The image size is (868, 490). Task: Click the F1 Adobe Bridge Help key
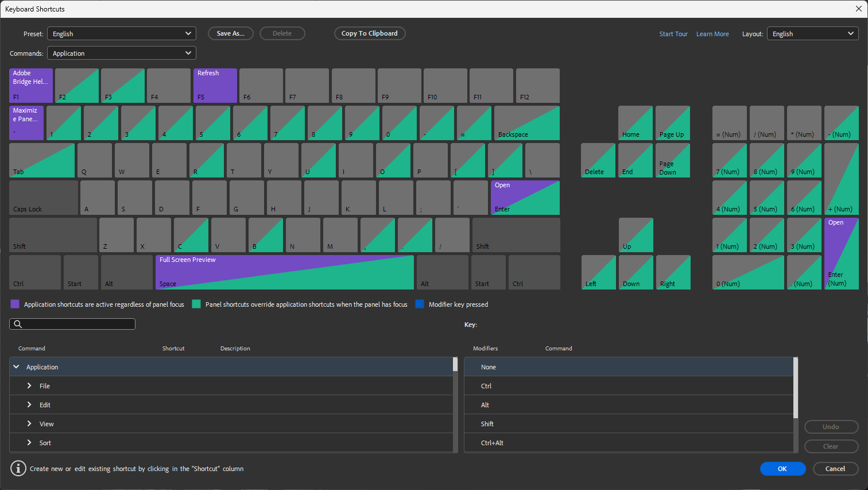pyautogui.click(x=30, y=85)
